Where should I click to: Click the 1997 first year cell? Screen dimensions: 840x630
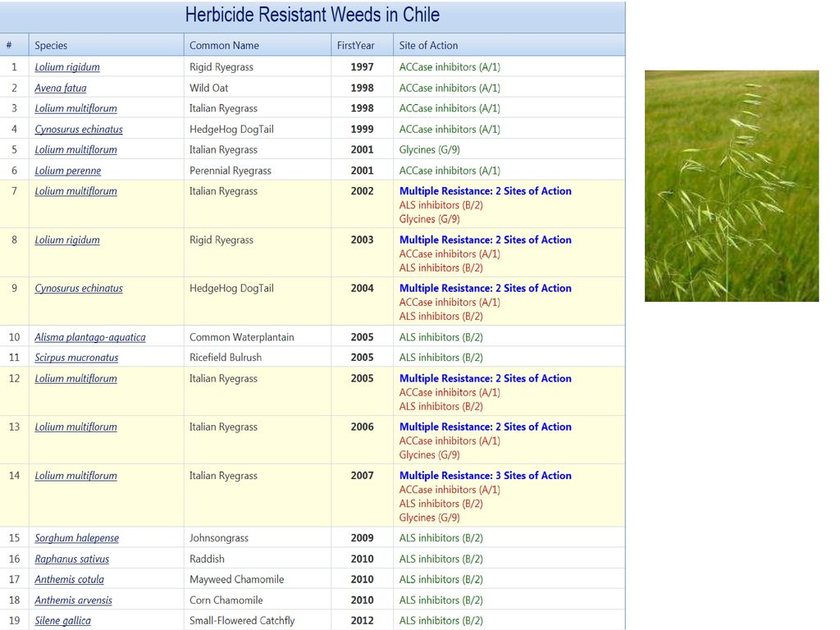362,67
